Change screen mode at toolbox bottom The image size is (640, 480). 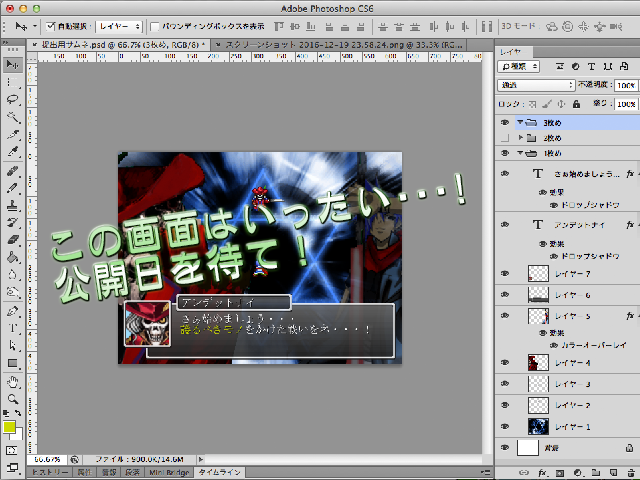coord(12,467)
